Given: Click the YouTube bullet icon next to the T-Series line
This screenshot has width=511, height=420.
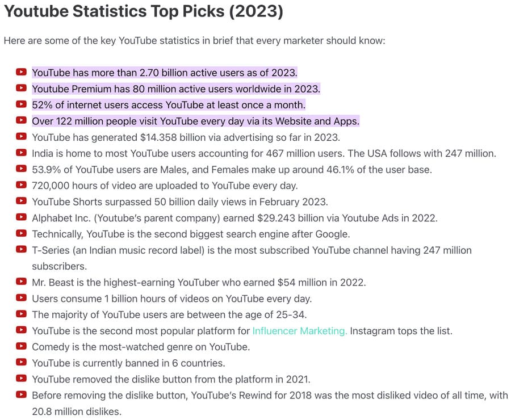Looking at the screenshot, I should pos(22,249).
